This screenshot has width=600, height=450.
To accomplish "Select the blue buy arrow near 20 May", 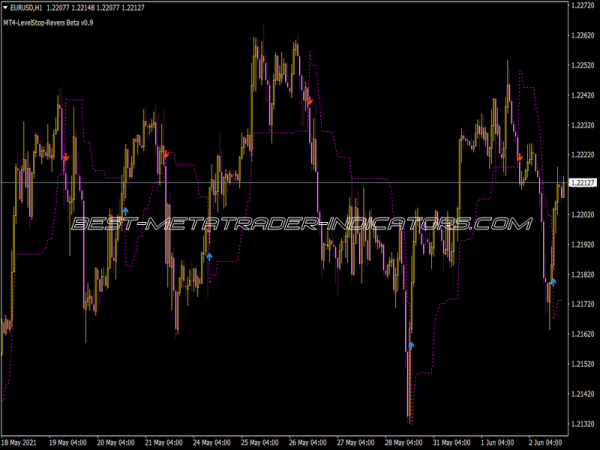I will pos(125,211).
